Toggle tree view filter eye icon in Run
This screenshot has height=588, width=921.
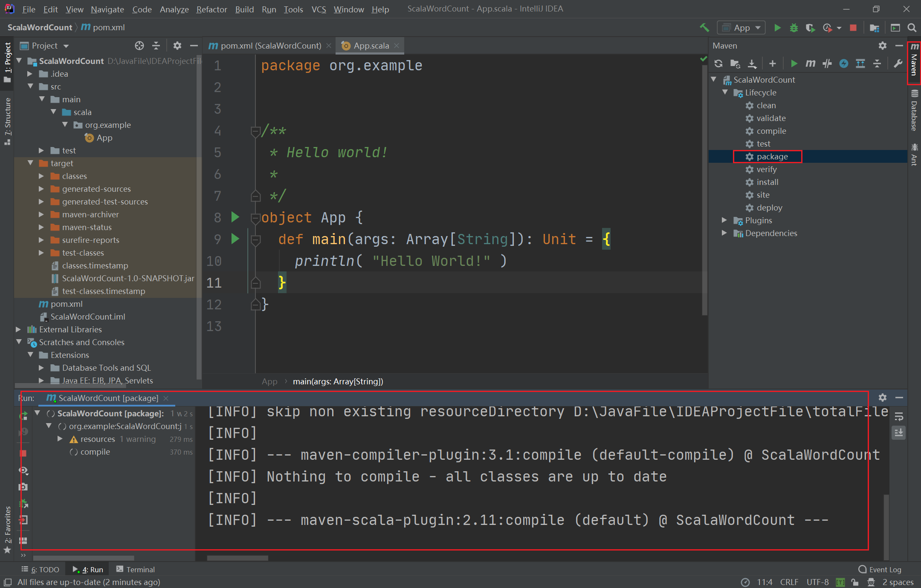pyautogui.click(x=23, y=470)
